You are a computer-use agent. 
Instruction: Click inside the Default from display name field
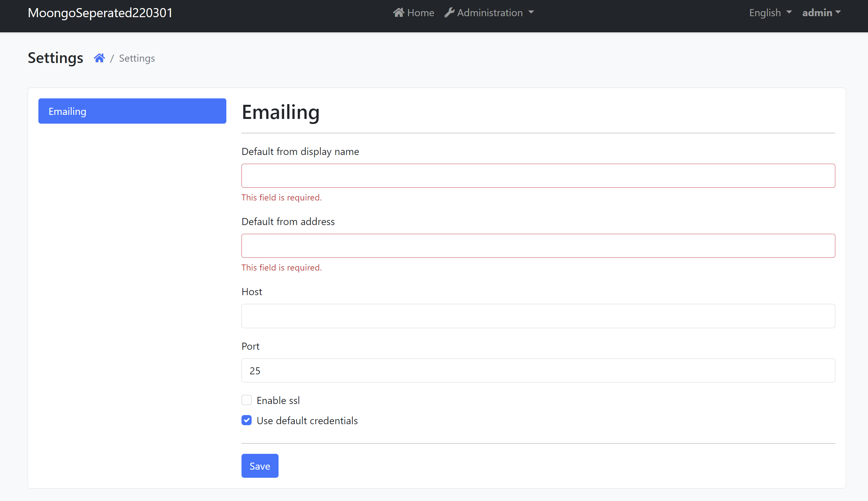pos(538,176)
